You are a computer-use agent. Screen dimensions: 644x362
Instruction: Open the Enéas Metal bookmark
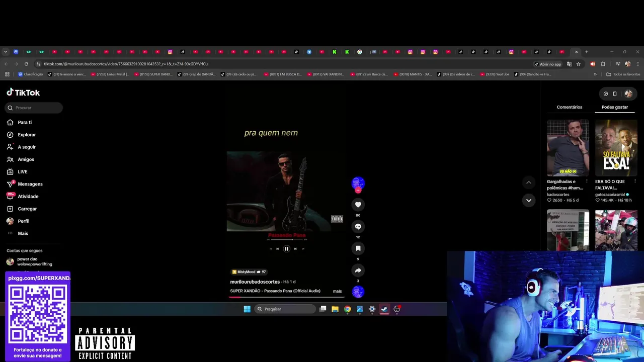coord(110,74)
